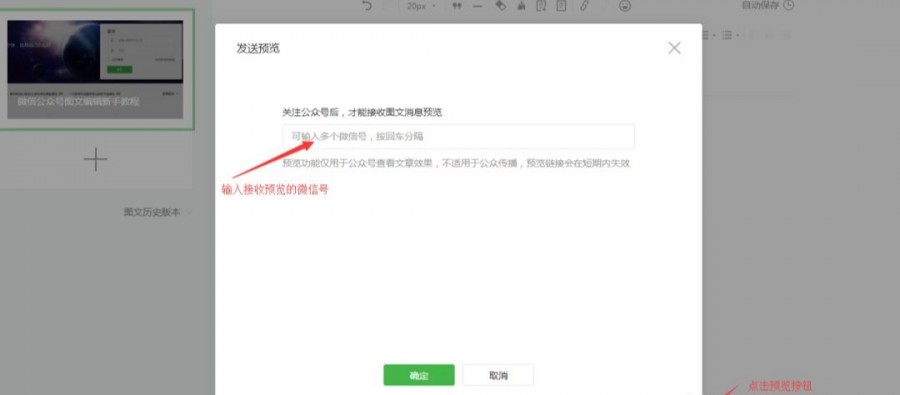
Task: Click the 取消 button
Action: (x=498, y=375)
